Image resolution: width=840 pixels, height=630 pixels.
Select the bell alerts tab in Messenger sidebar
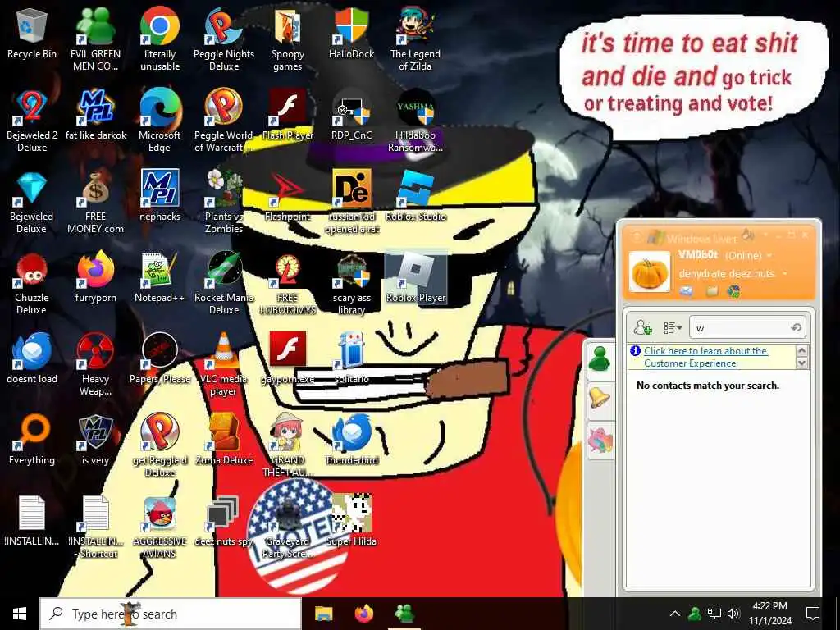[x=600, y=398]
